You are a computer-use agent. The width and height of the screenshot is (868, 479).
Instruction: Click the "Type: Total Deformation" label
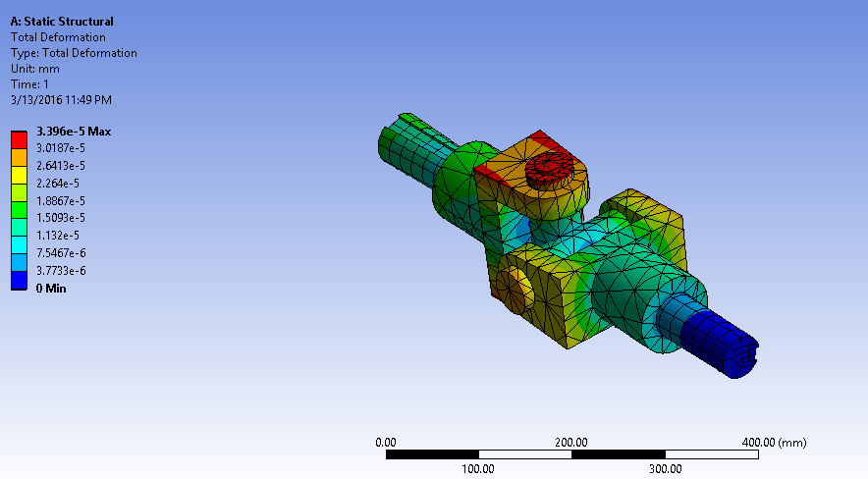(74, 53)
